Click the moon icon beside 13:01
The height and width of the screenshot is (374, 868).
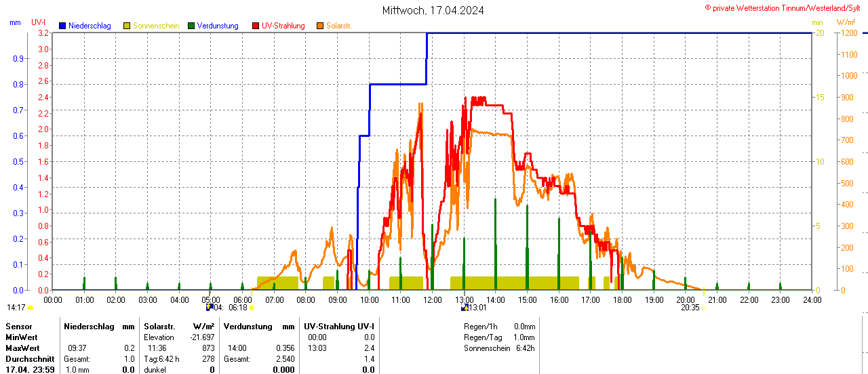coord(465,307)
